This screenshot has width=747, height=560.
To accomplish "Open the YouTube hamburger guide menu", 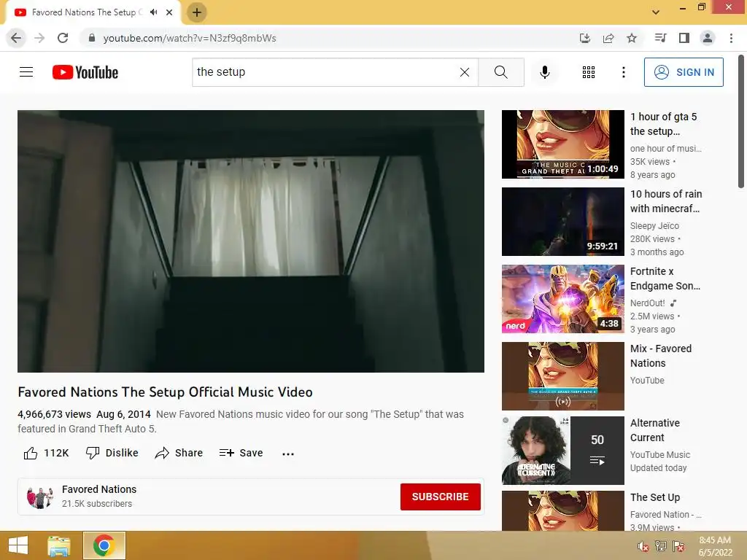I will [26, 72].
